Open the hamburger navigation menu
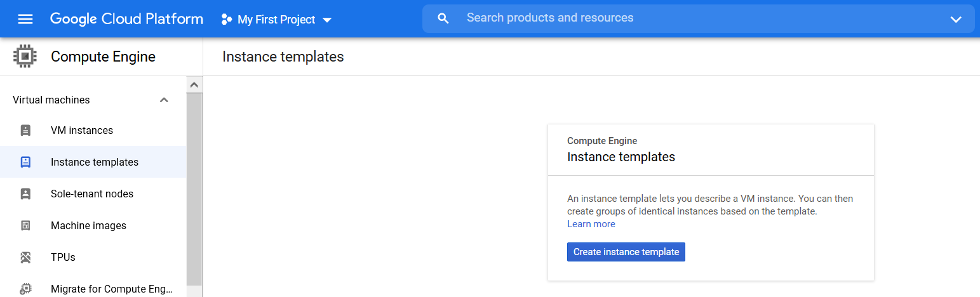Screen dimensions: 980x297 (x=25, y=19)
